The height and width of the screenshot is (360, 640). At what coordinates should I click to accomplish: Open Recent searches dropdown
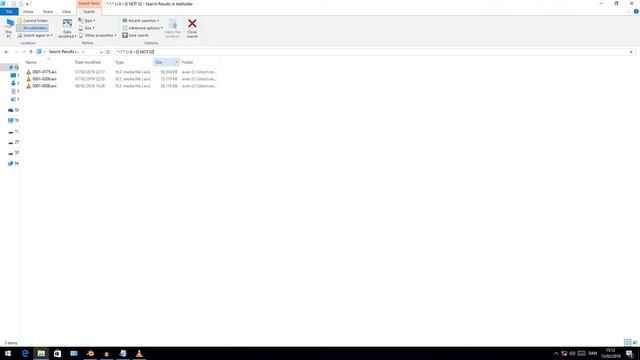pyautogui.click(x=141, y=20)
